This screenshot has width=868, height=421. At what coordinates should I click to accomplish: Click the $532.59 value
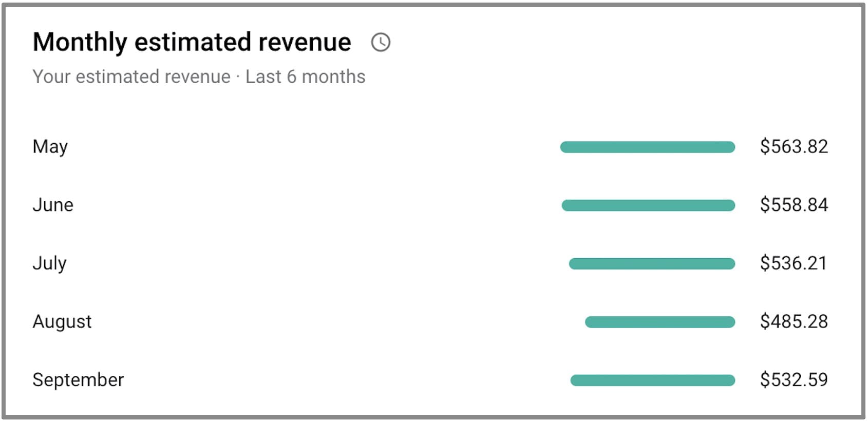[794, 380]
